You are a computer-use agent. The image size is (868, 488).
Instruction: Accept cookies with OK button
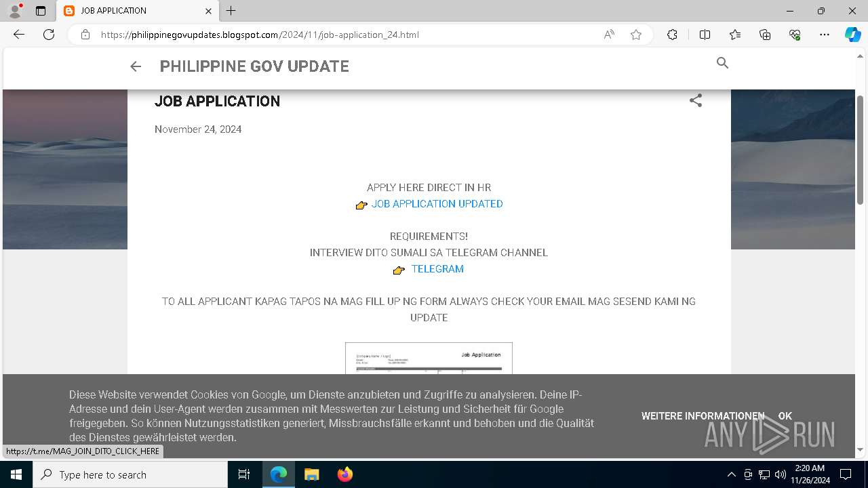785,416
